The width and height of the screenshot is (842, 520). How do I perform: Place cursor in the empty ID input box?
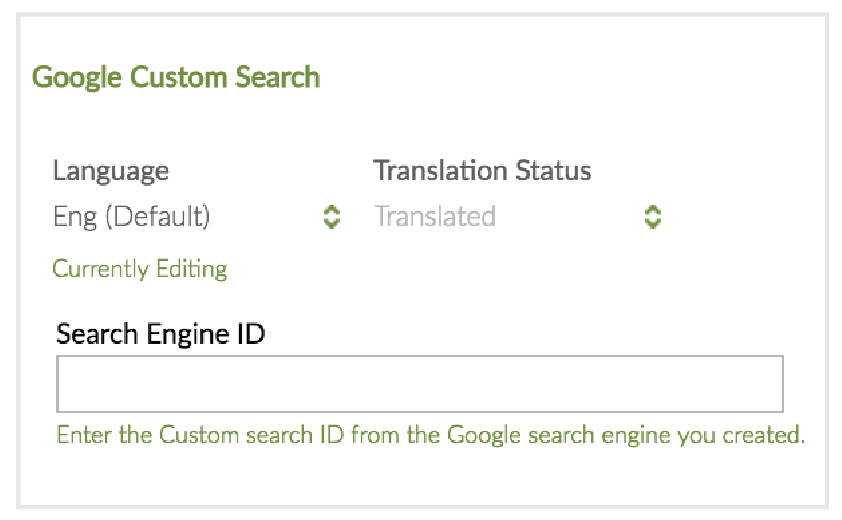[419, 384]
